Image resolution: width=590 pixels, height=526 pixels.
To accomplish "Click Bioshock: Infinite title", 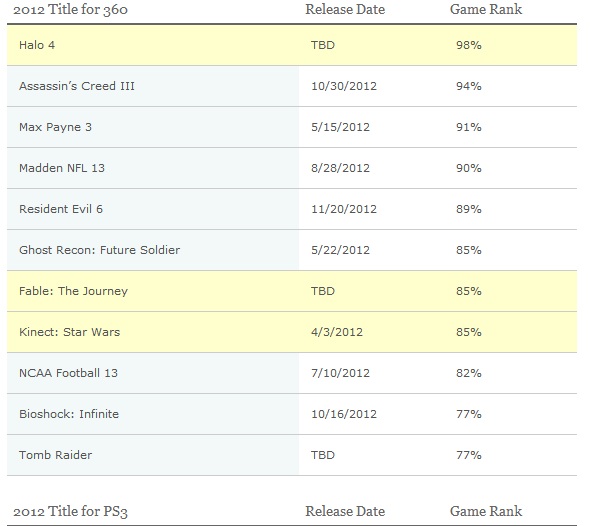I will 69,414.
